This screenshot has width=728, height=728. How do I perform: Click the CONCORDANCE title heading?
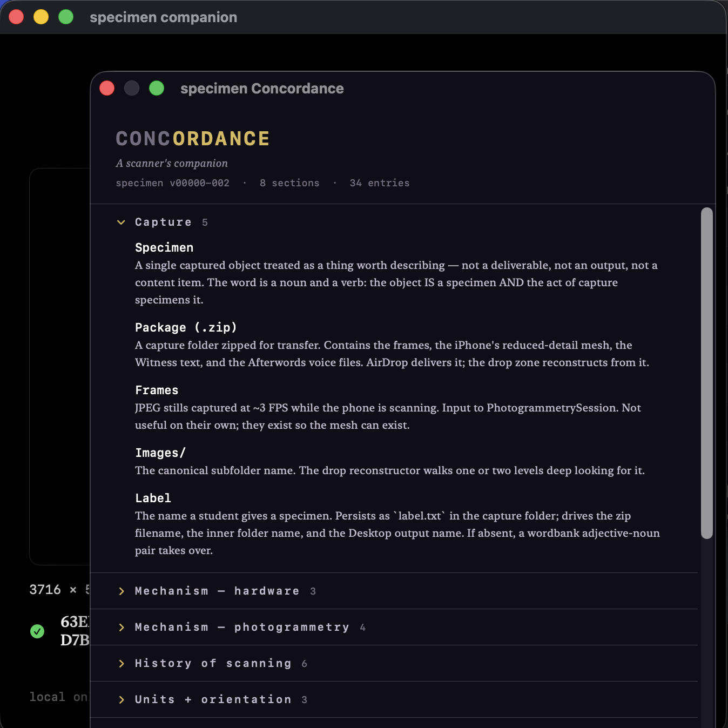(x=192, y=139)
